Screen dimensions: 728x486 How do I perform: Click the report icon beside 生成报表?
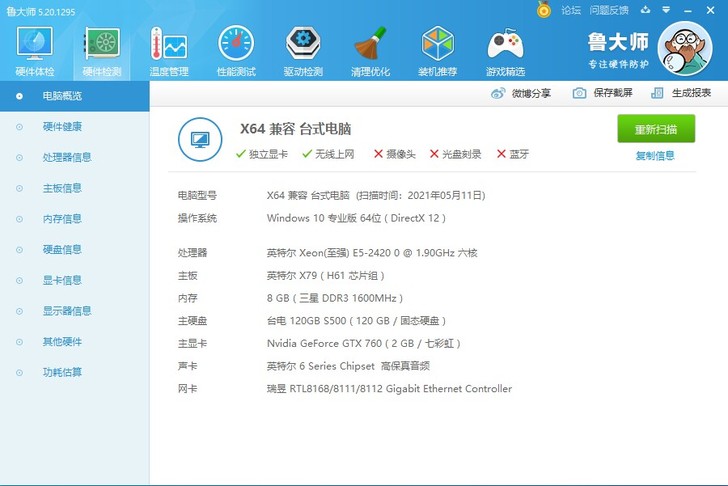pos(657,93)
